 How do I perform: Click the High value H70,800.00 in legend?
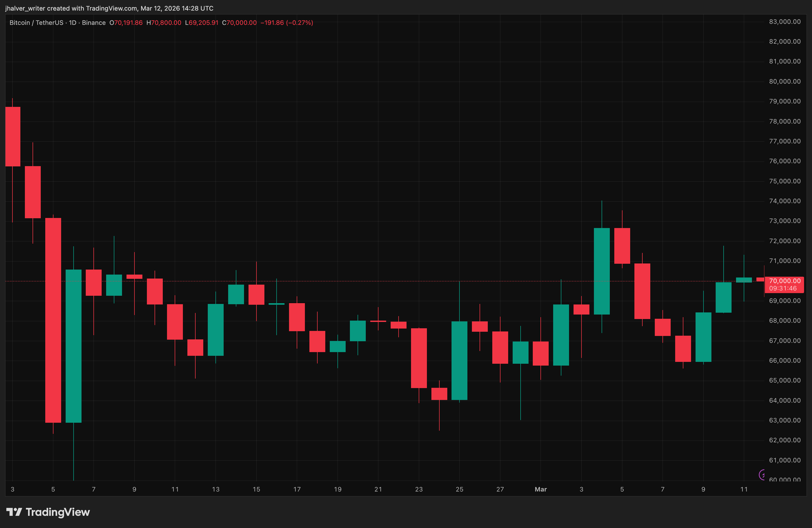[164, 22]
